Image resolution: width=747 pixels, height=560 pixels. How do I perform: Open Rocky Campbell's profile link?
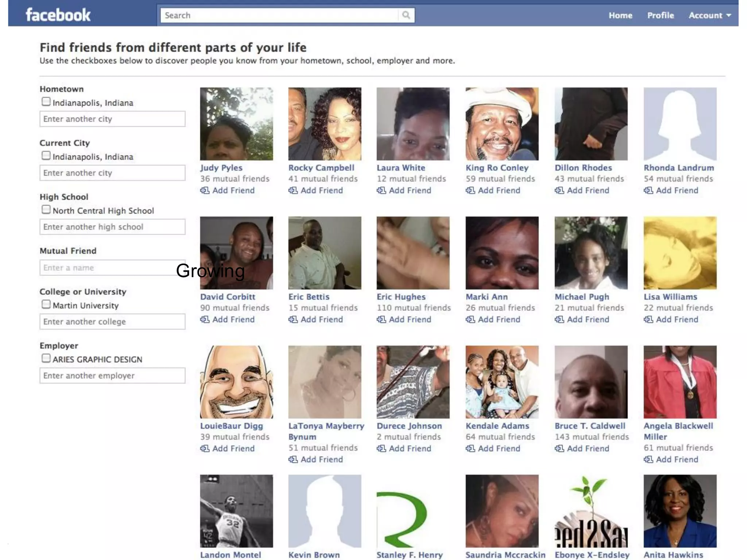pos(321,168)
